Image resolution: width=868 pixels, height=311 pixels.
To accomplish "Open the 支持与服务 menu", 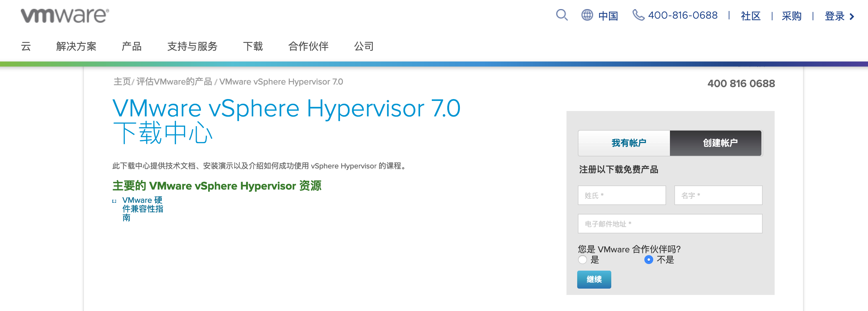I will tap(192, 46).
